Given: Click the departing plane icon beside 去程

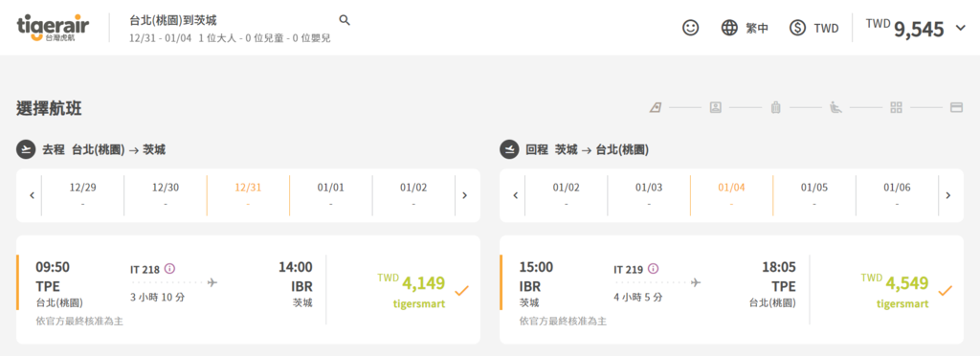Looking at the screenshot, I should [26, 150].
